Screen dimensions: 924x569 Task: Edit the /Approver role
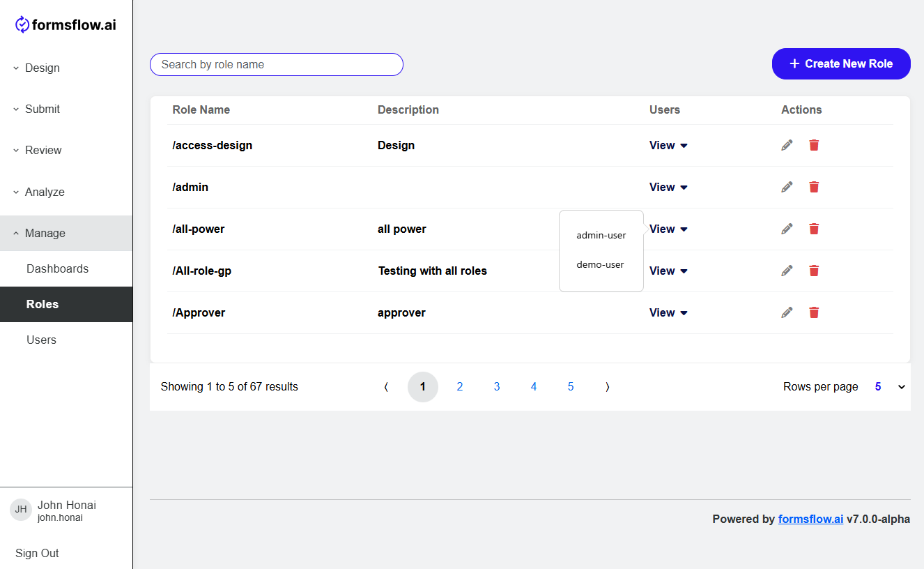(787, 312)
